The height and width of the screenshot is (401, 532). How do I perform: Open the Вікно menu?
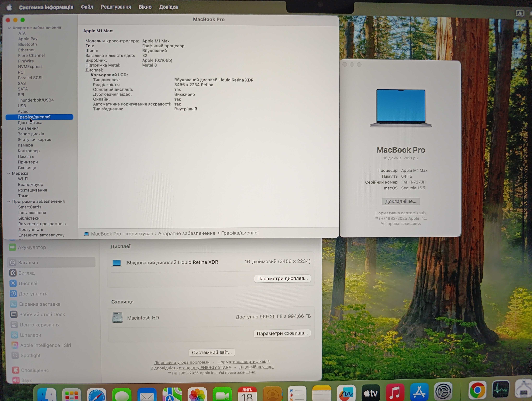145,7
